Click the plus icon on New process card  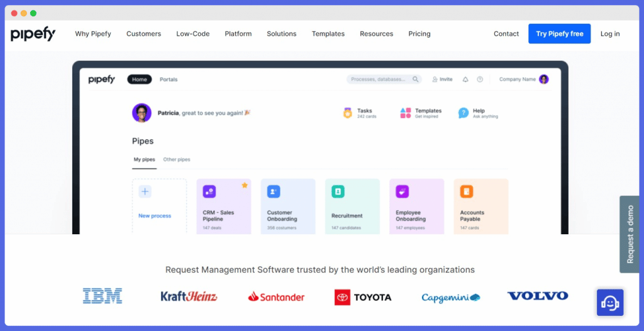145,192
